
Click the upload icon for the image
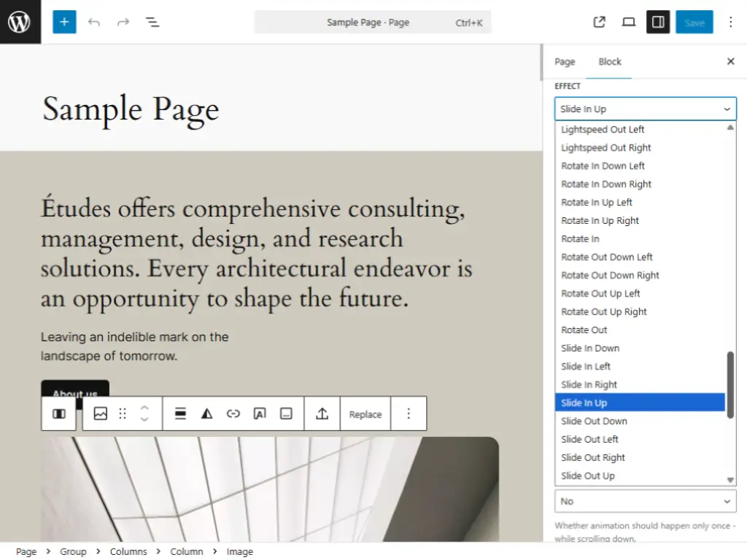tap(322, 413)
